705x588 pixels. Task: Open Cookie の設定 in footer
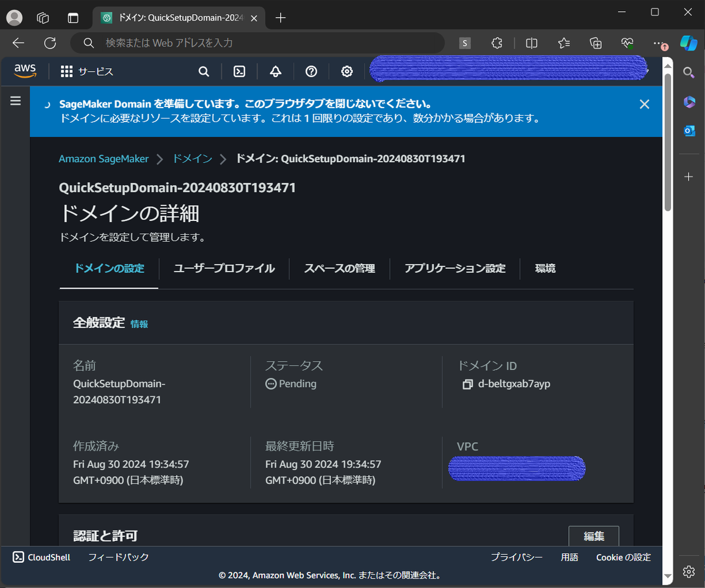click(623, 557)
